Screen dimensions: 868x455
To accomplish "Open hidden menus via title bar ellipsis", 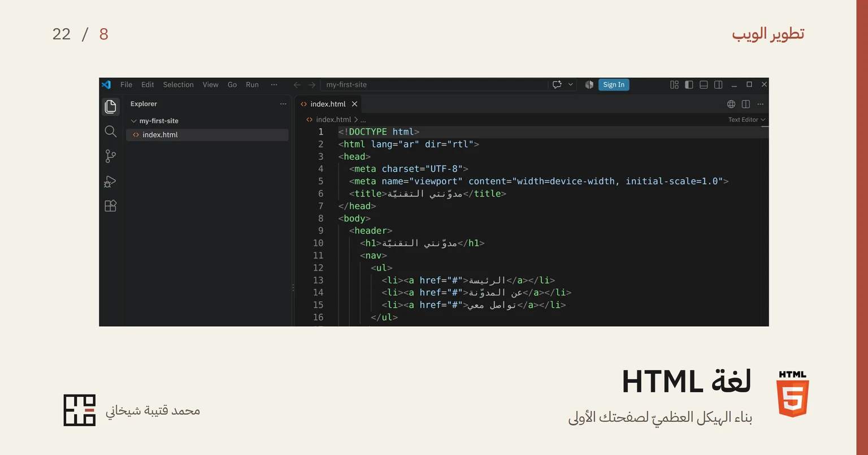I will click(x=274, y=85).
